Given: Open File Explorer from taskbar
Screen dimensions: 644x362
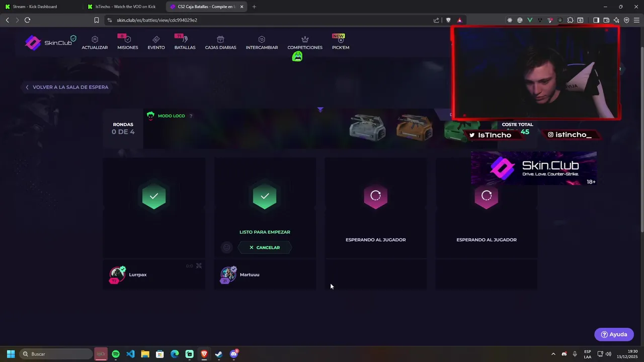Looking at the screenshot, I should point(145,354).
